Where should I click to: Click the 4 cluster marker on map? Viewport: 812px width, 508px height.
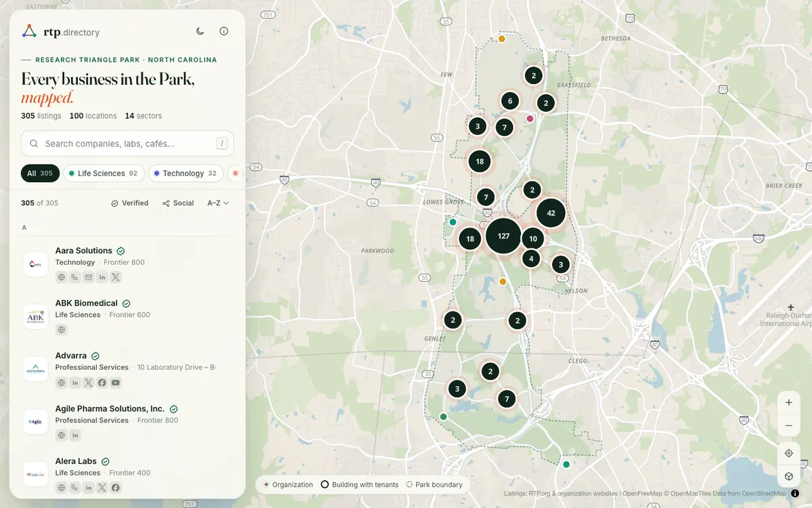click(531, 258)
